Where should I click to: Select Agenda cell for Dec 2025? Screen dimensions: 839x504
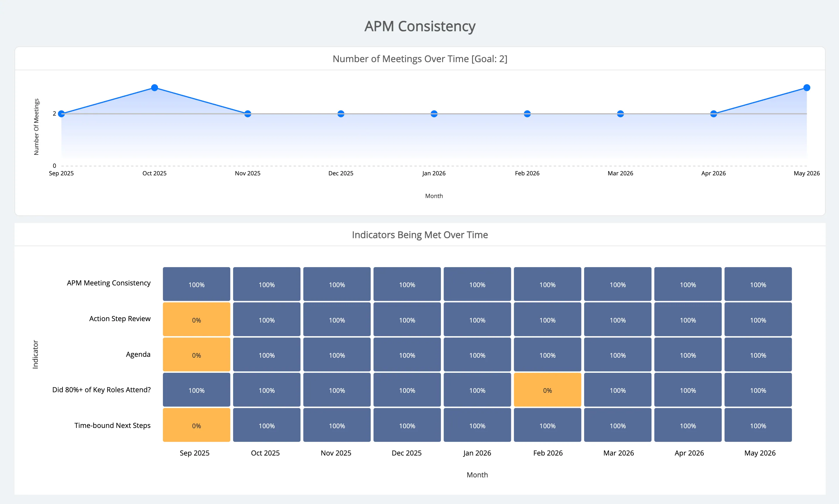(407, 354)
